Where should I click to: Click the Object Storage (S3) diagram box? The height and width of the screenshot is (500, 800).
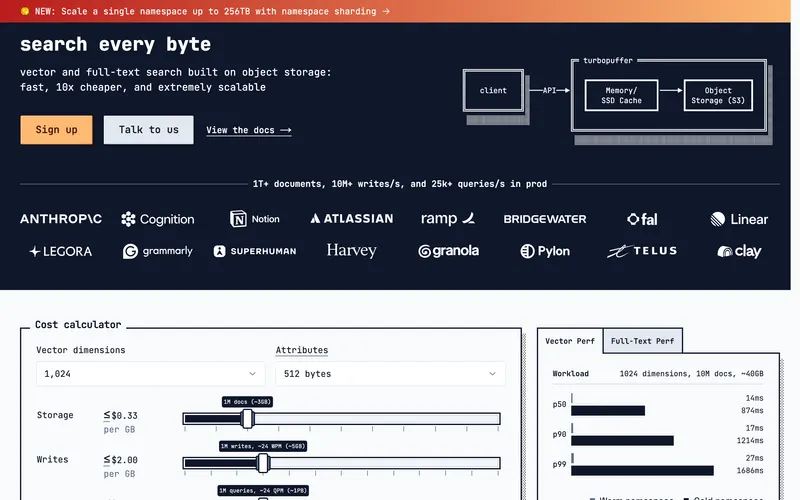[718, 95]
